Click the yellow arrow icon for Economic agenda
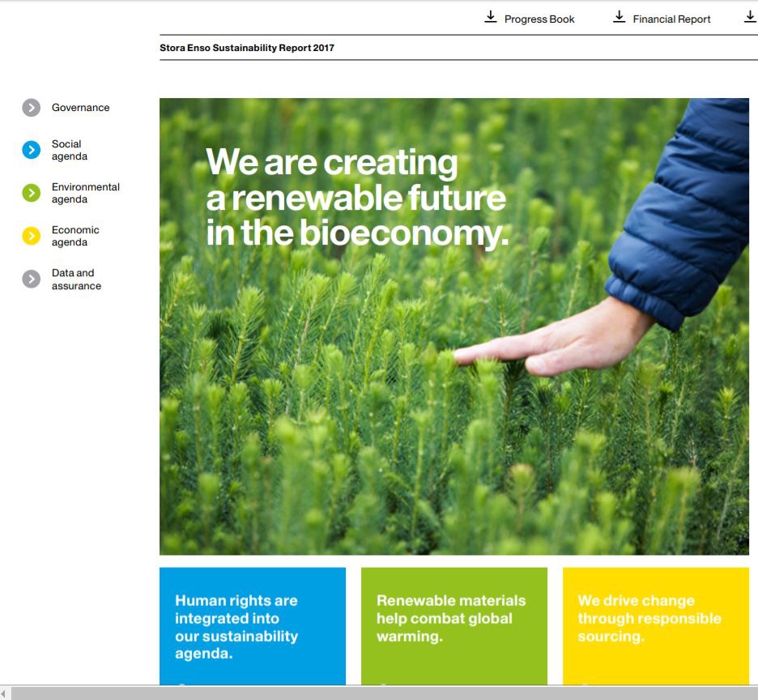Viewport: 758px width, 700px height. [x=31, y=236]
